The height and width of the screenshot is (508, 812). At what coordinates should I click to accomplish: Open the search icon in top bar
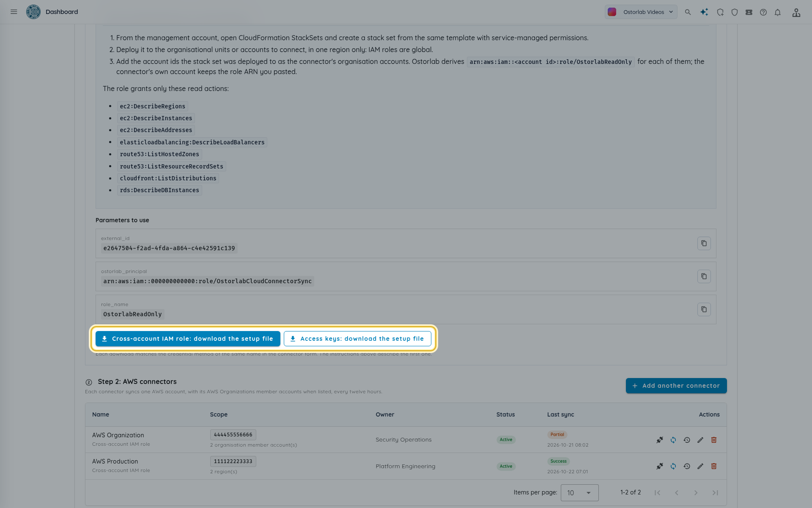coord(688,12)
